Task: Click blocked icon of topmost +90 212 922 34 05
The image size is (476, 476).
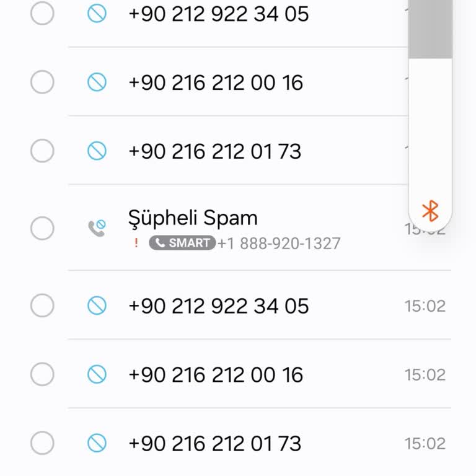Action: click(97, 14)
